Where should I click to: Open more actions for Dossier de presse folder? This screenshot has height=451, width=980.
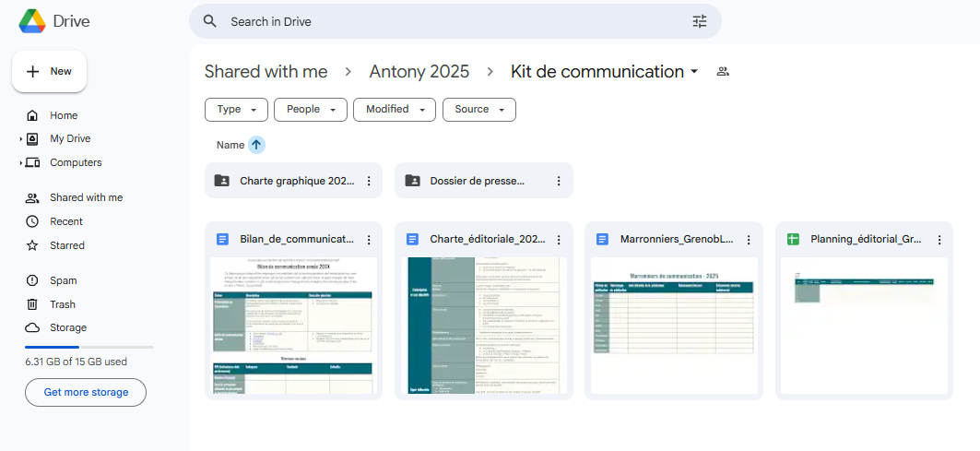point(559,181)
